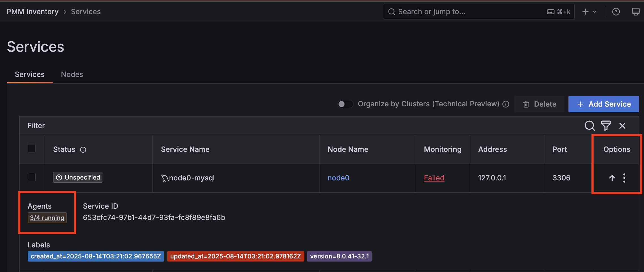Click the Labels heading

pyautogui.click(x=39, y=245)
